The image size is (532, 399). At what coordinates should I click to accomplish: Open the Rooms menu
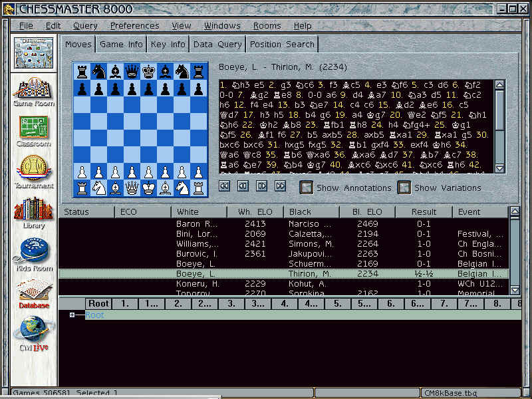click(267, 26)
